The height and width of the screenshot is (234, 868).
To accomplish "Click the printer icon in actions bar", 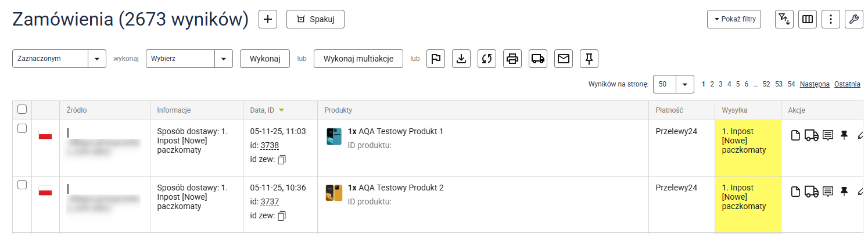I will (512, 59).
